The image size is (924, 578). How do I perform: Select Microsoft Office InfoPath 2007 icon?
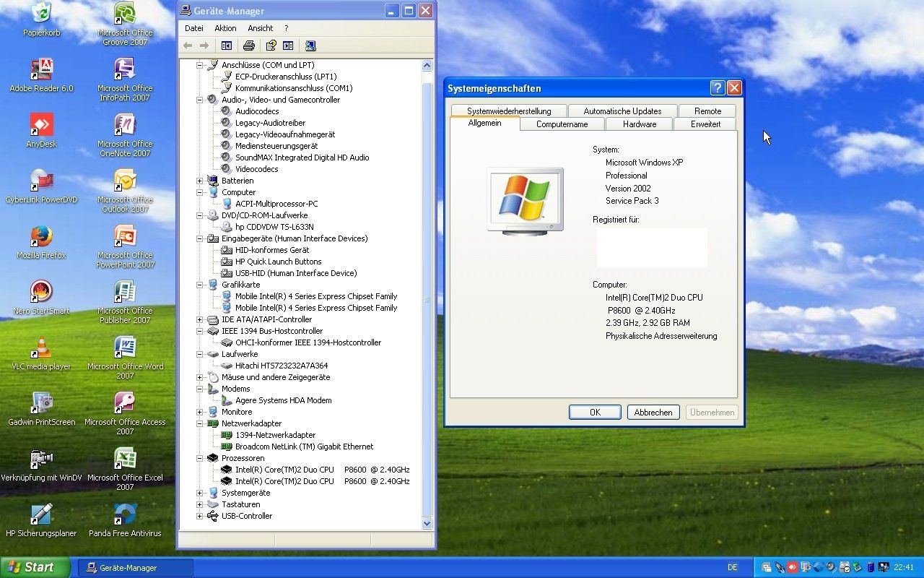125,79
